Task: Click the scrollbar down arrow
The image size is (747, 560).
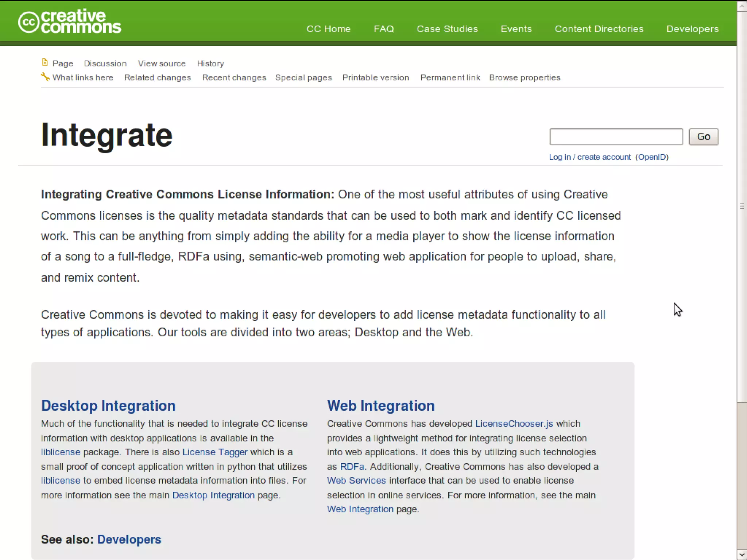Action: click(742, 554)
